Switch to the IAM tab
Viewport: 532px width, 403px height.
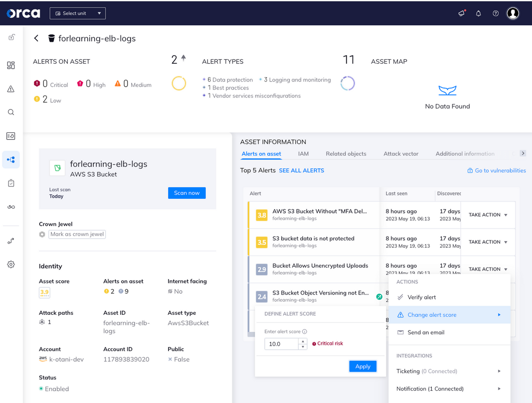(x=303, y=154)
